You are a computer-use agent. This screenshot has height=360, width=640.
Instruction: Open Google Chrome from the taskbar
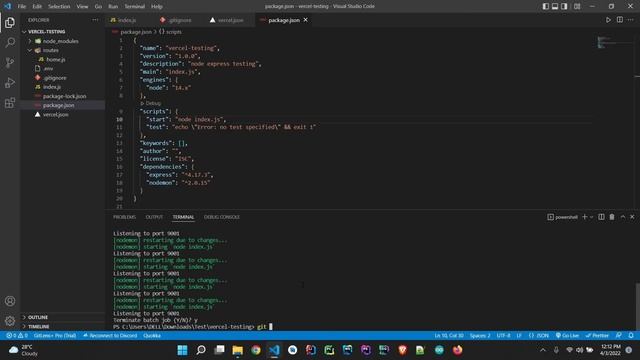(256, 350)
